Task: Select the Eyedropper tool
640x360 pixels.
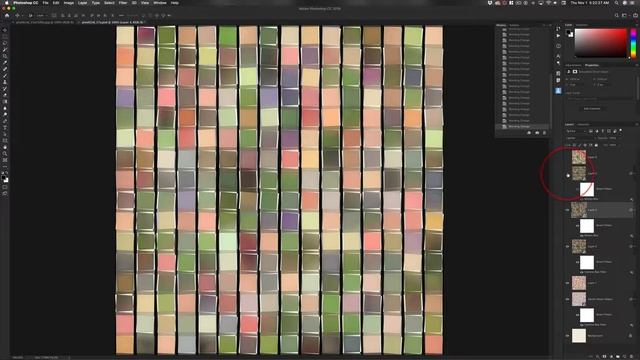Action: coord(5,62)
